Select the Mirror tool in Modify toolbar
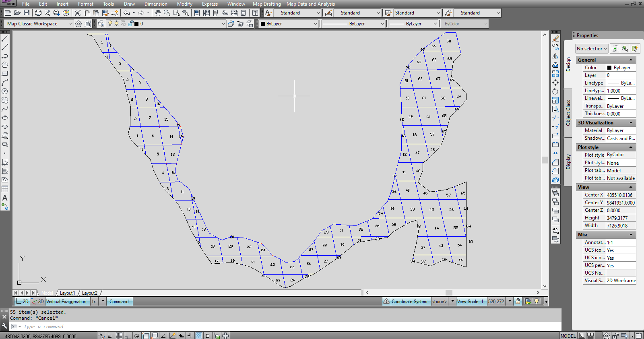 pos(555,56)
